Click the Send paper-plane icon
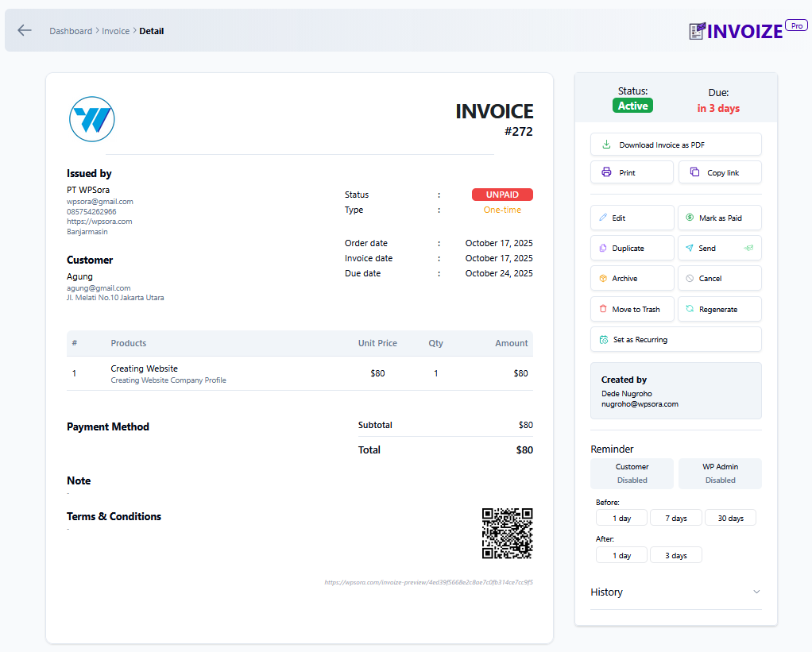The image size is (812, 652). pos(688,248)
